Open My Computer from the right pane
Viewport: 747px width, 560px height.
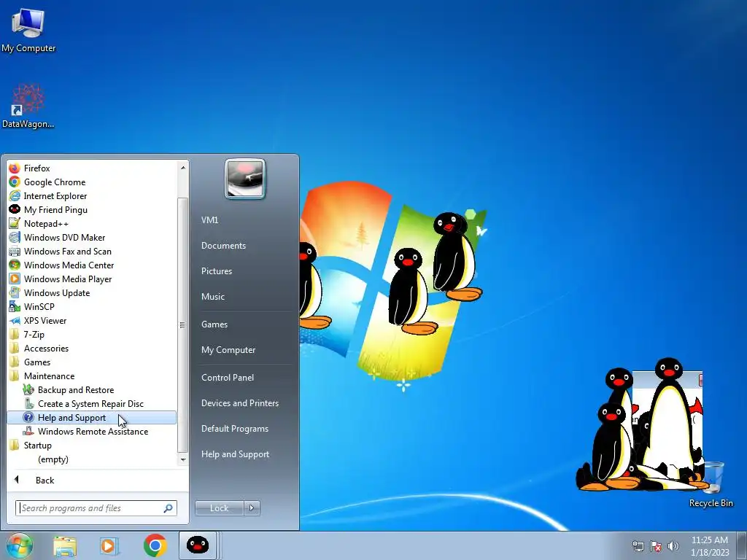pos(228,350)
